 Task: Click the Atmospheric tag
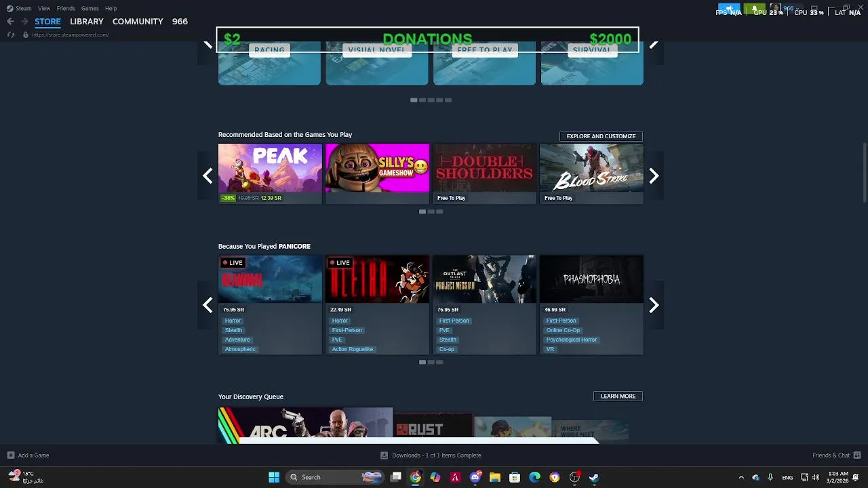click(240, 349)
